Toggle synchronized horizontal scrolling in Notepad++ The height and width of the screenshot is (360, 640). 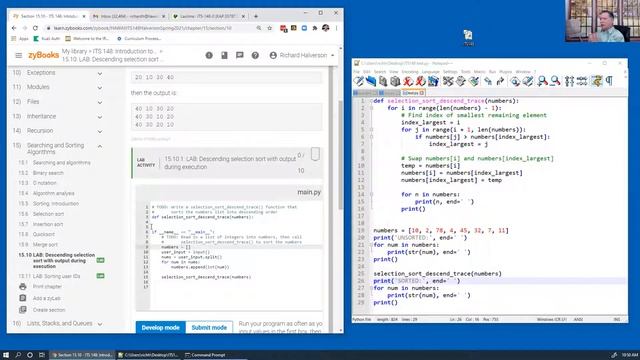(x=582, y=81)
